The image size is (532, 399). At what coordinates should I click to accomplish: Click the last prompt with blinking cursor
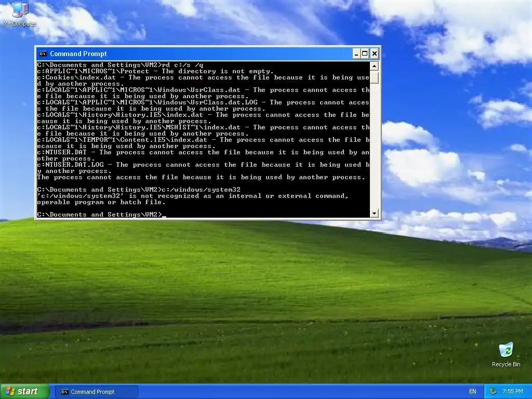101,215
